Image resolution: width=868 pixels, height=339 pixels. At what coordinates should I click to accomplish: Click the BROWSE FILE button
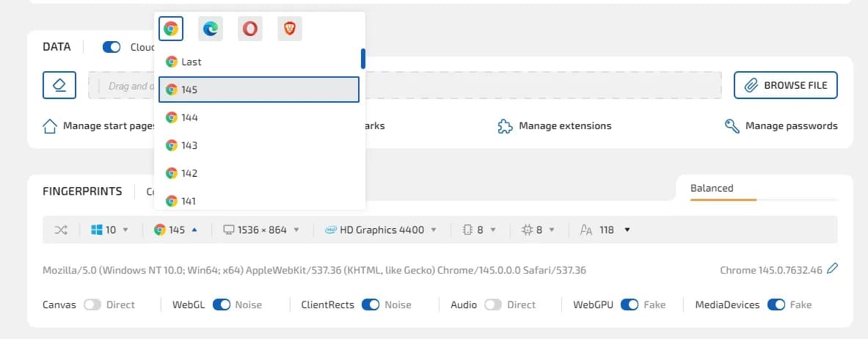[x=785, y=85]
